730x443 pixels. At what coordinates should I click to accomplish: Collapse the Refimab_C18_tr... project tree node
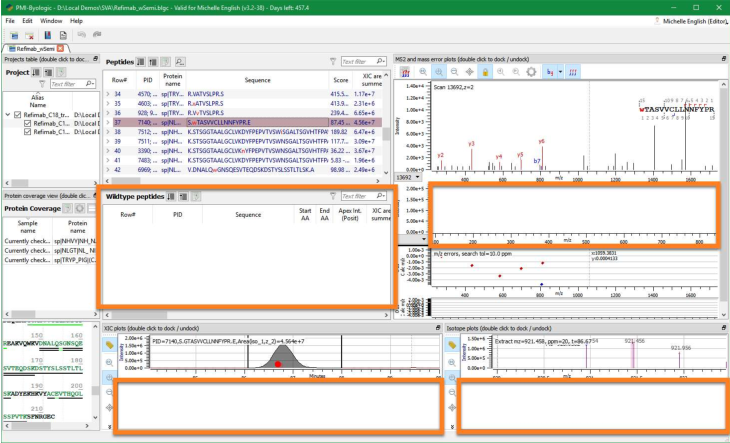(x=8, y=115)
